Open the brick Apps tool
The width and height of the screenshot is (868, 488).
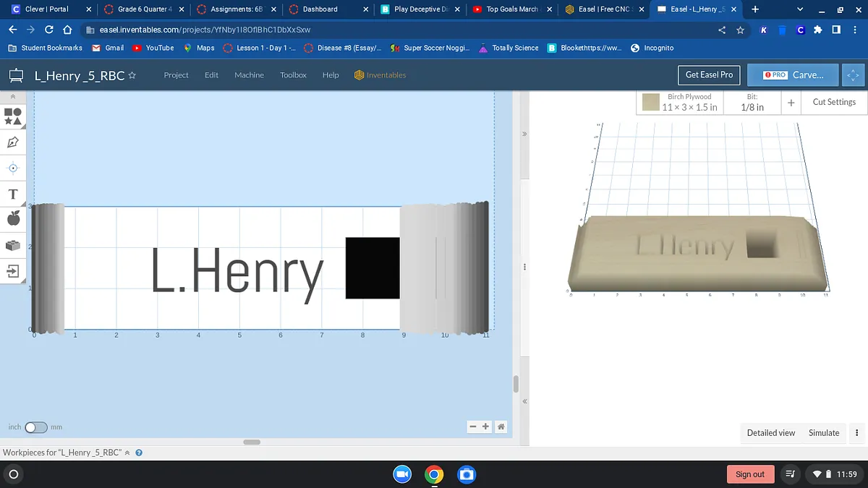pyautogui.click(x=13, y=245)
